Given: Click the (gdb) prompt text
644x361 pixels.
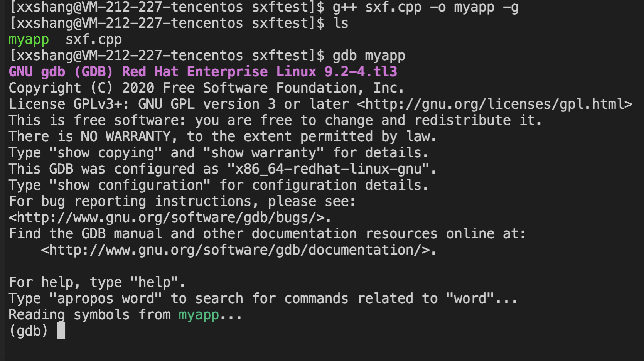Looking at the screenshot, I should click(x=27, y=330).
